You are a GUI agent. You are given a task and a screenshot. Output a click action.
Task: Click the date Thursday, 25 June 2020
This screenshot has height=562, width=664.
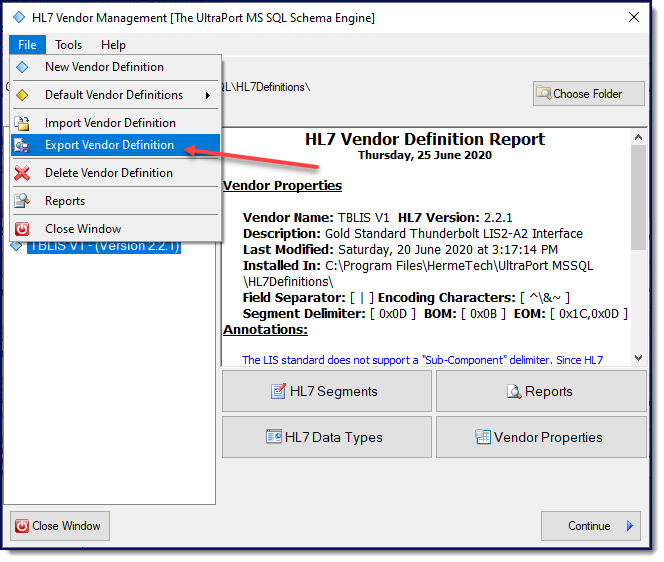point(425,155)
